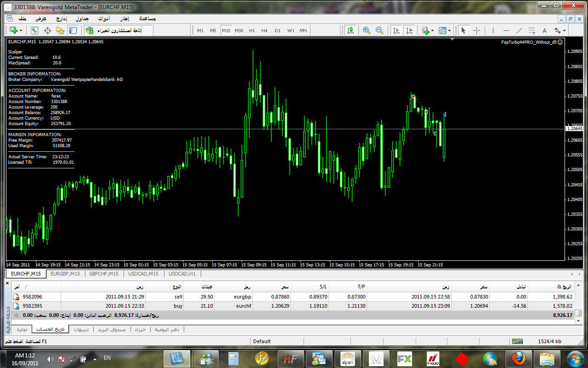The height and width of the screenshot is (368, 588).
Task: Expand the Indicators dropdown arrow
Action: [x=433, y=31]
